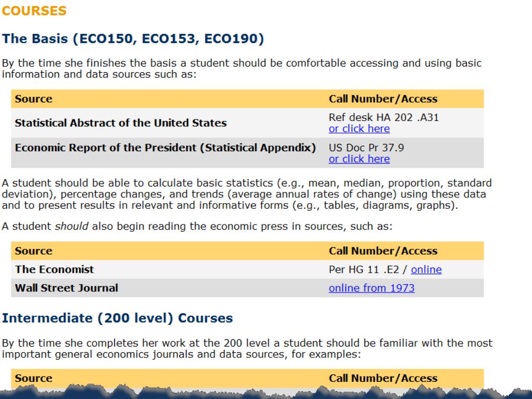Select 'Economic Report of the President' row title
Screen dimensions: 532x399
click(165, 148)
